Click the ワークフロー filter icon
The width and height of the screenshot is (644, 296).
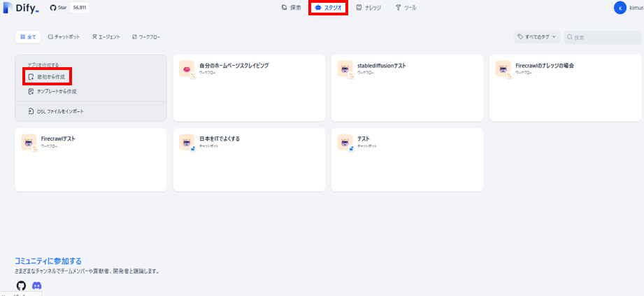pos(134,37)
